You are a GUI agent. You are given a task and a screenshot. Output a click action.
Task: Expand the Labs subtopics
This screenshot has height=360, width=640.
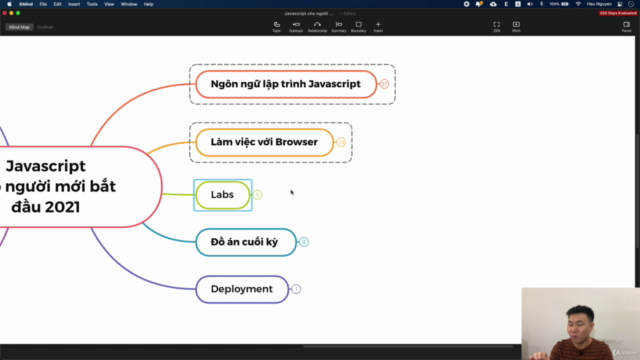point(258,195)
